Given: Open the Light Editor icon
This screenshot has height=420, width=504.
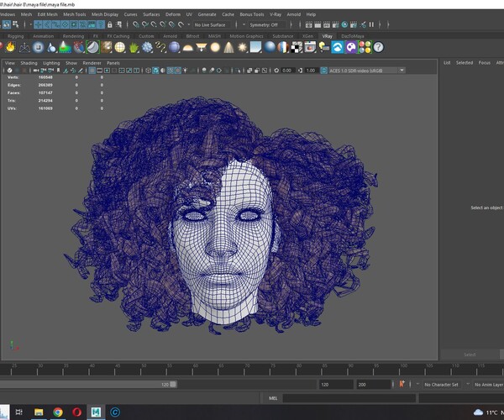Looking at the screenshot, I should 363,24.
